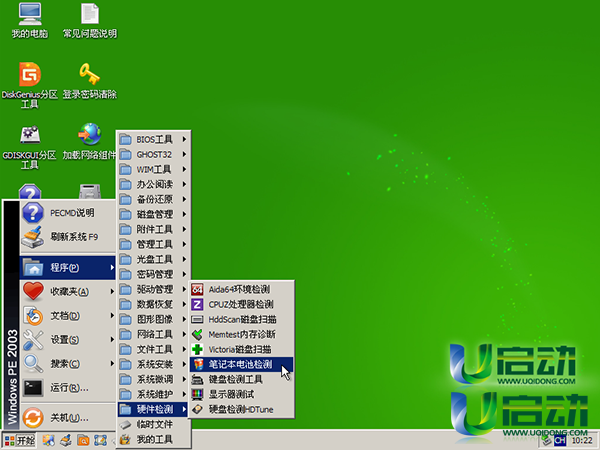Click the HddScan磁盘扫描 icon
Viewport: 600px width, 450px height.
point(197,319)
